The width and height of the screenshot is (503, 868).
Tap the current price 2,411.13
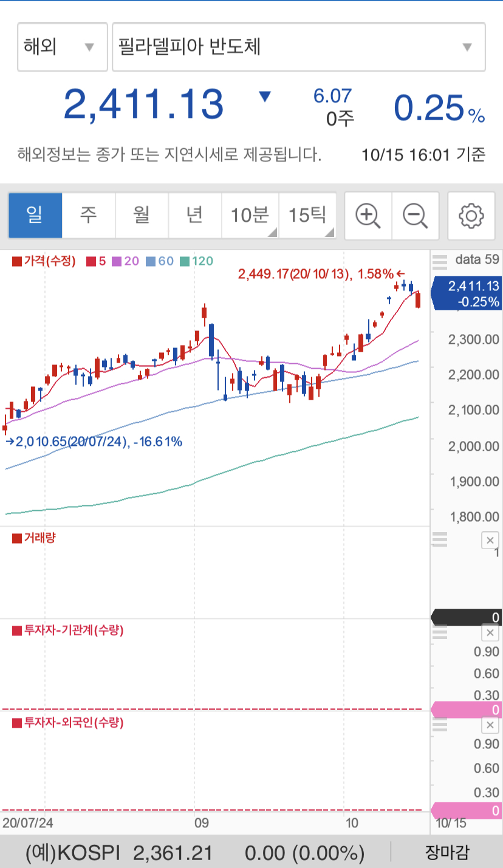(x=144, y=104)
